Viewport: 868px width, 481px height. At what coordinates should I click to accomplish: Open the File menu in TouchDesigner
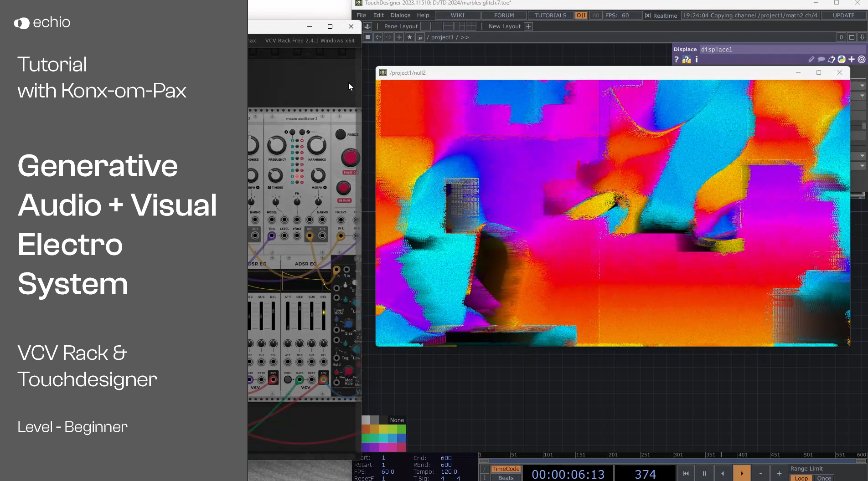point(361,15)
